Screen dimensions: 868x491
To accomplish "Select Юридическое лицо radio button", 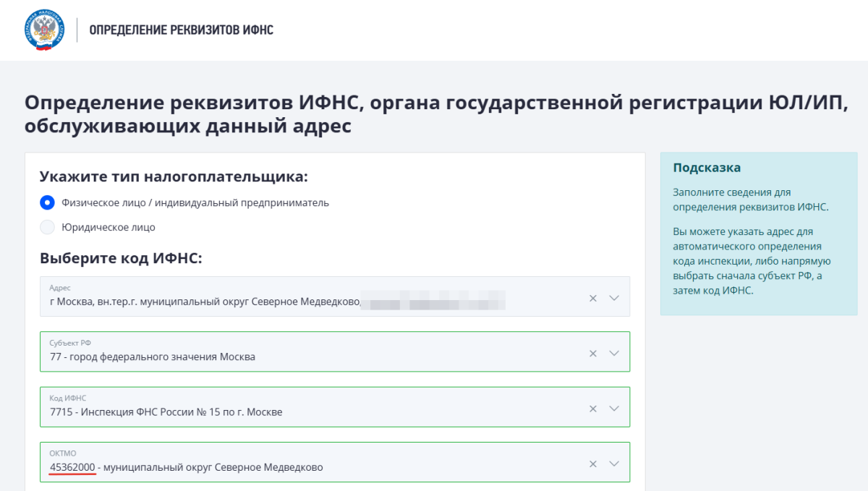I will click(47, 227).
